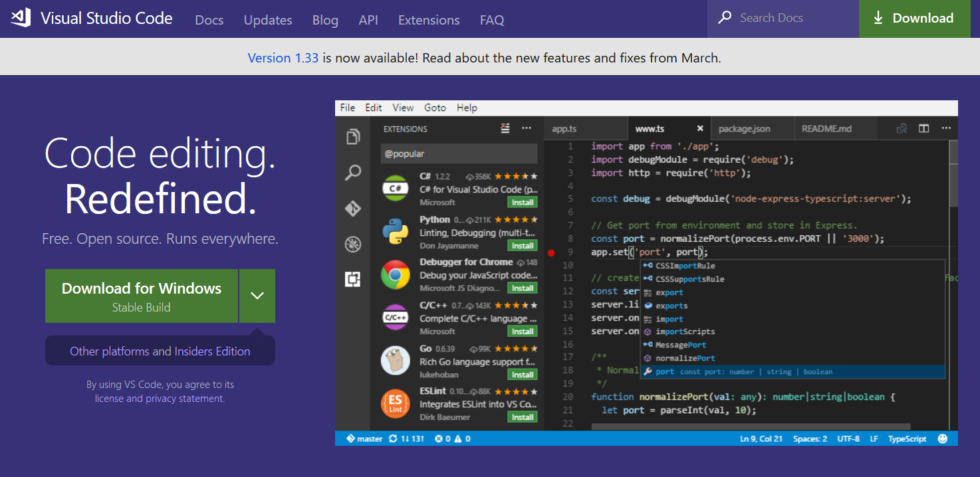
Task: Select normalizePort autocomplete suggestion
Action: tap(792, 358)
